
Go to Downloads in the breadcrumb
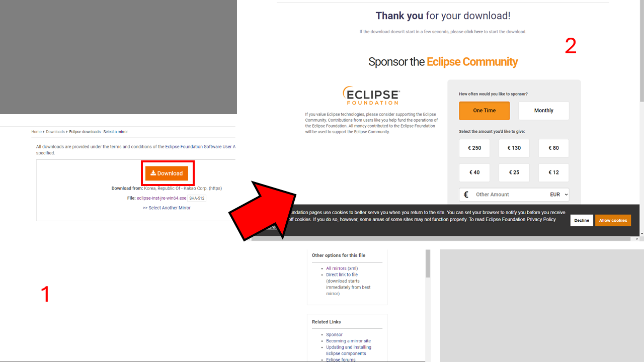55,132
